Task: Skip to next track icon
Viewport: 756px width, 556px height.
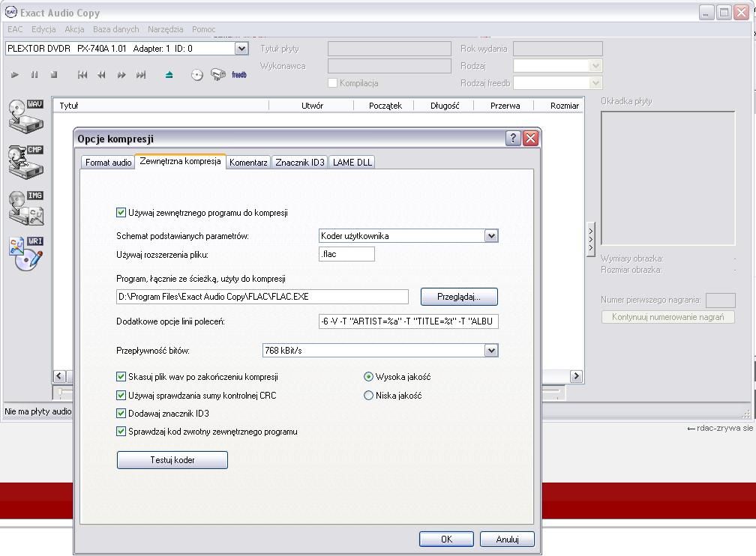Action: coord(141,75)
